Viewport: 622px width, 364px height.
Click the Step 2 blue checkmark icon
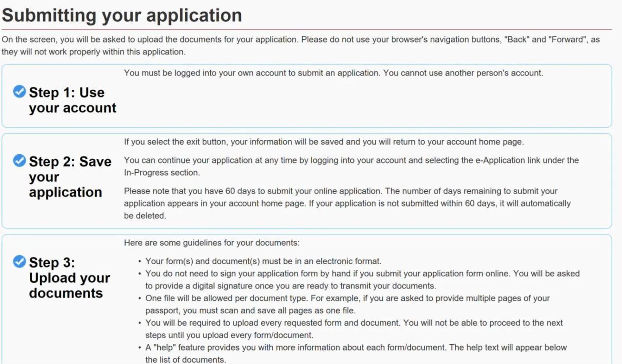(x=19, y=160)
